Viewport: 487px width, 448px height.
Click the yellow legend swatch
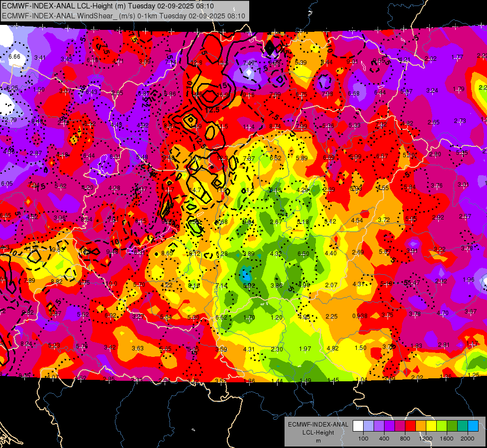click(431, 426)
